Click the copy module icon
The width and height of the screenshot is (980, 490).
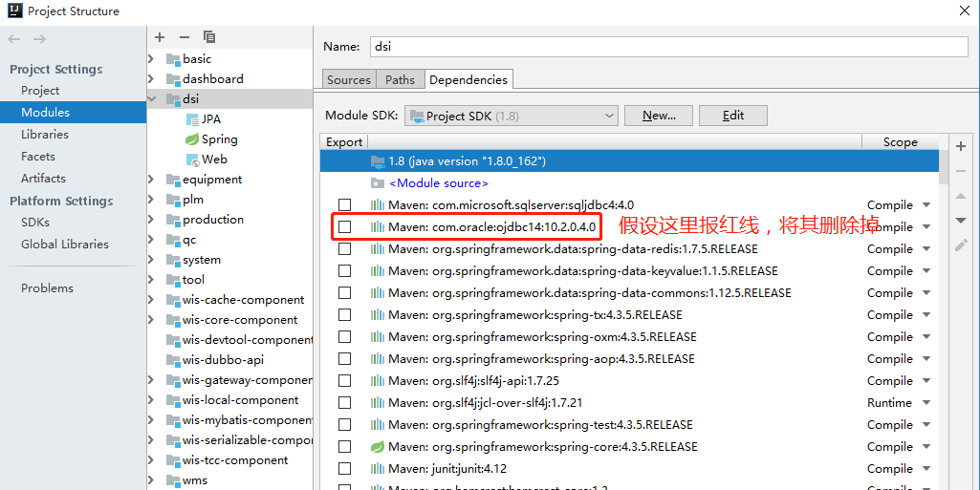click(x=209, y=37)
